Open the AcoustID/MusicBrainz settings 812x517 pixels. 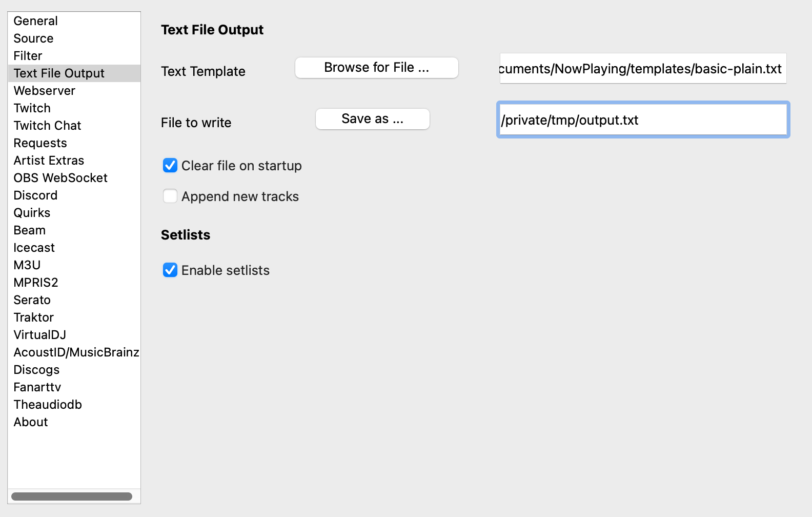pos(76,352)
